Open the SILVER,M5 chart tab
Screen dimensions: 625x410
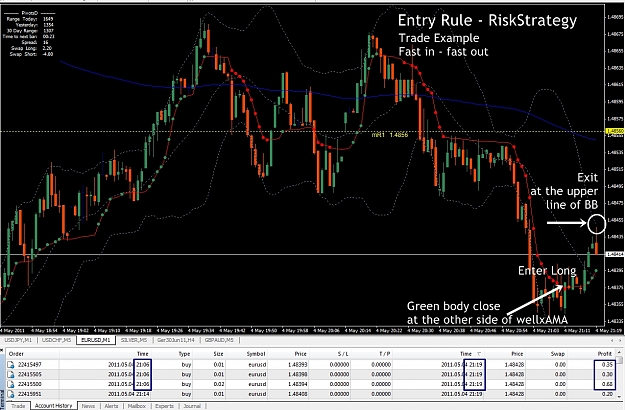coord(134,340)
